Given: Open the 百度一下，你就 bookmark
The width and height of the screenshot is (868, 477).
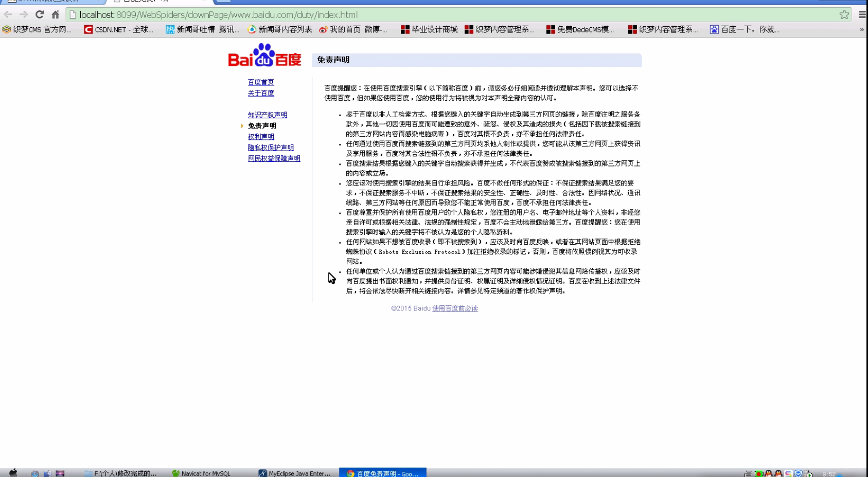Looking at the screenshot, I should coord(745,30).
